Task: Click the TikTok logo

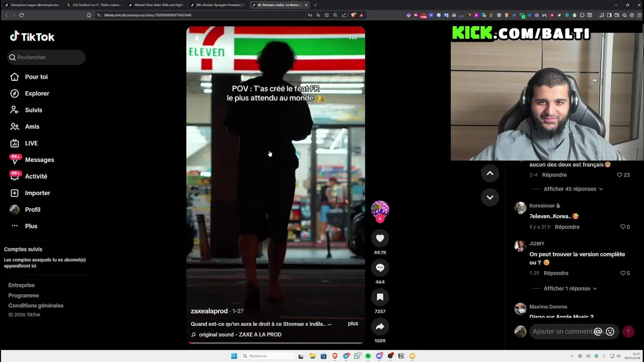Action: 32,37
